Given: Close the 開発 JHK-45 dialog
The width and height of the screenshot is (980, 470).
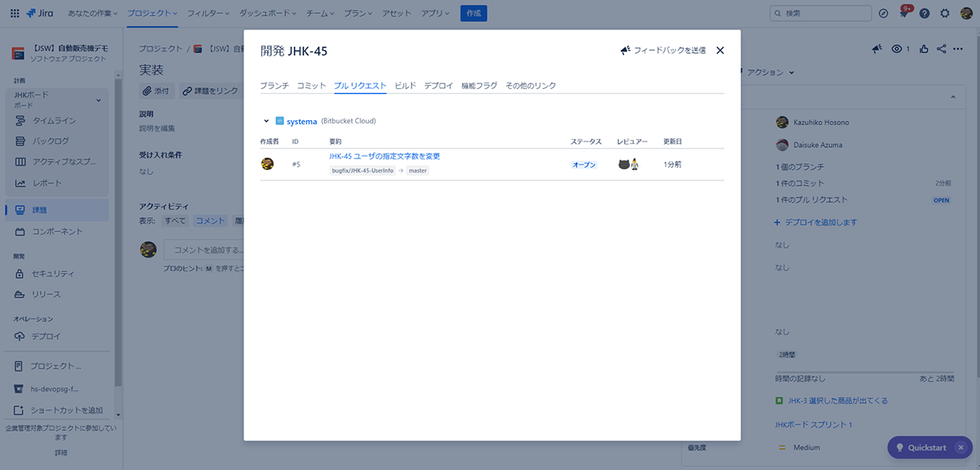Looking at the screenshot, I should (719, 51).
